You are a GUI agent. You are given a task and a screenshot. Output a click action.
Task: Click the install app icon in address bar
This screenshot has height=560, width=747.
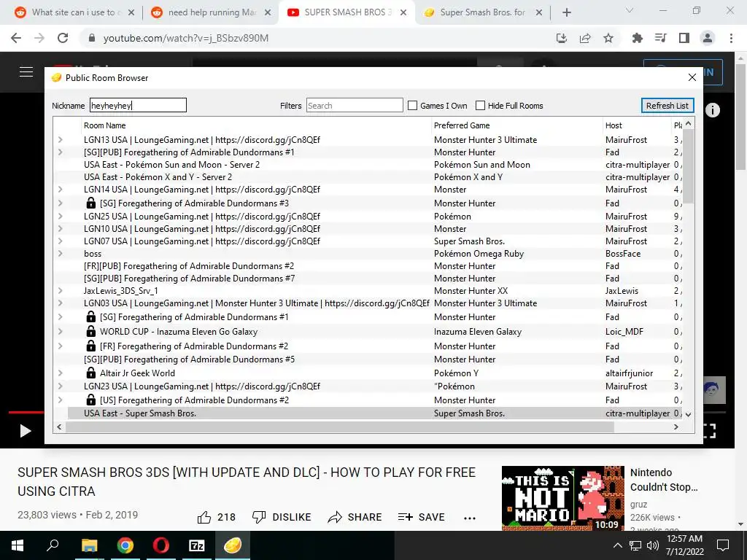point(561,38)
